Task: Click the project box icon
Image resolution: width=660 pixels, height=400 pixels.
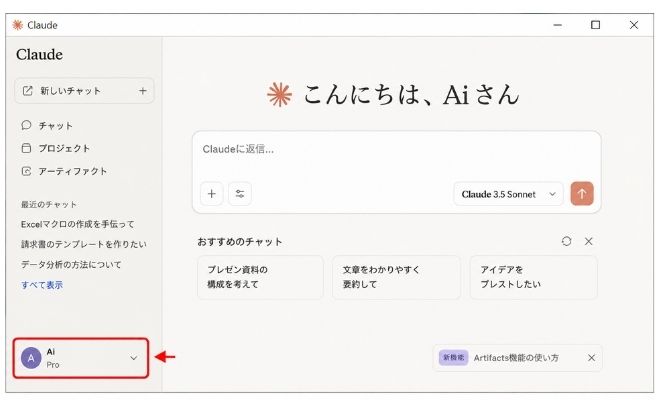Action: [x=26, y=148]
